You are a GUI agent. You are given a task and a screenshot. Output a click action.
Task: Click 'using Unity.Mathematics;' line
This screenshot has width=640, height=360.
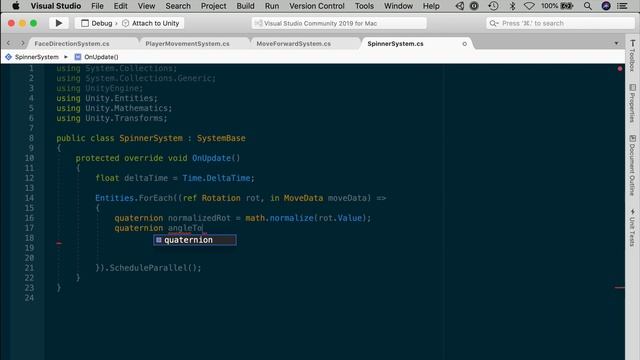pyautogui.click(x=114, y=108)
